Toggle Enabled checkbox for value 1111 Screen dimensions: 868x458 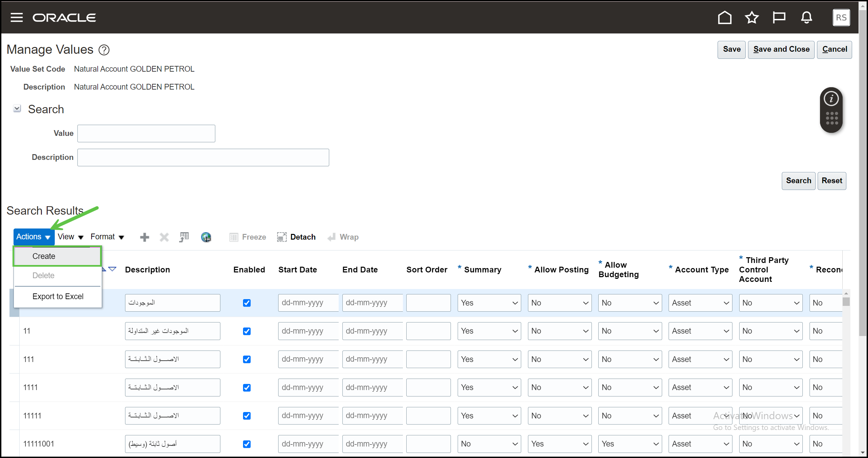pyautogui.click(x=247, y=388)
